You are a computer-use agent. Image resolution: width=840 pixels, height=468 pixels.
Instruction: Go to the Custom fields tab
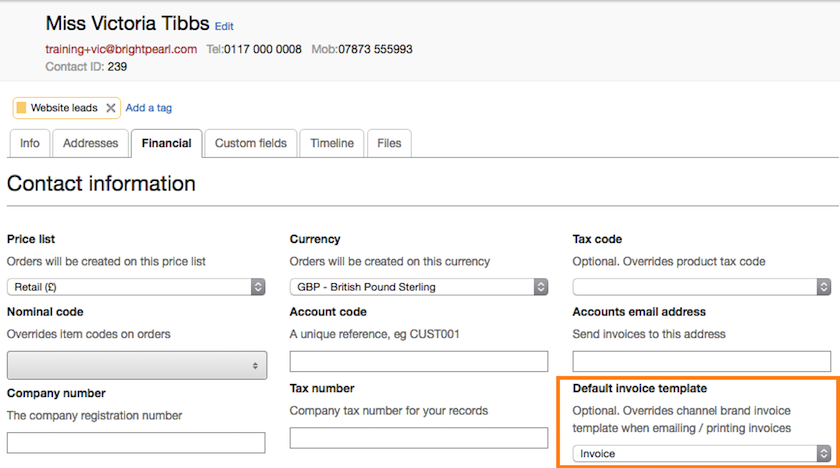(250, 143)
